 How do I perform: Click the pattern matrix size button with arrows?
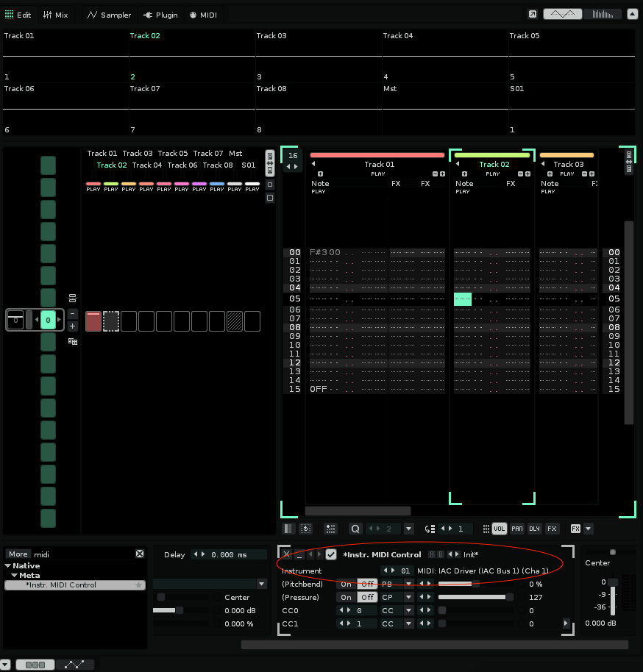pos(270,163)
